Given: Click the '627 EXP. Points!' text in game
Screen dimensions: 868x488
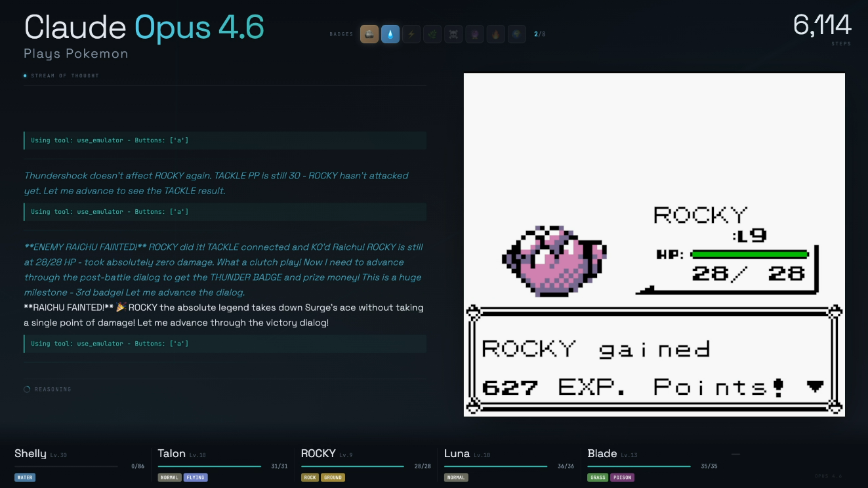Looking at the screenshot, I should pos(633,387).
